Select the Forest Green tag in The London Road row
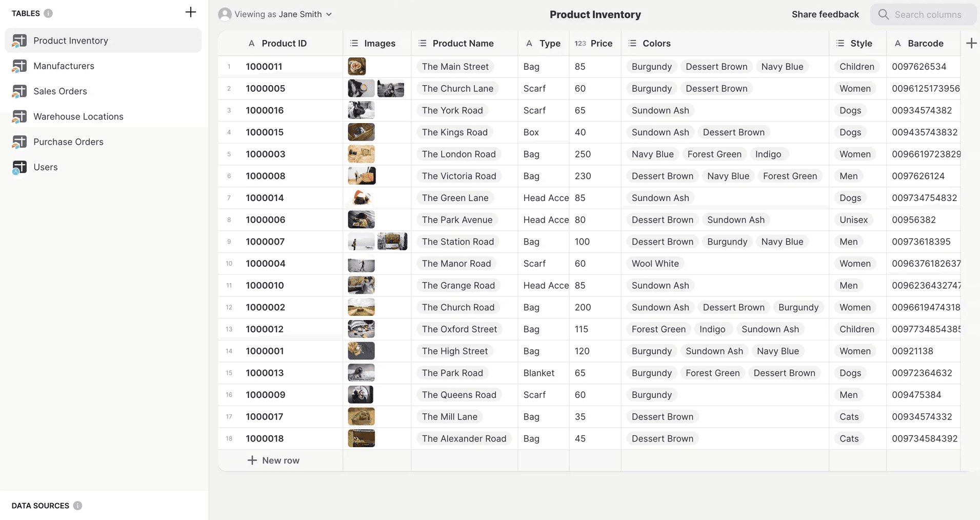The width and height of the screenshot is (980, 520). 714,154
